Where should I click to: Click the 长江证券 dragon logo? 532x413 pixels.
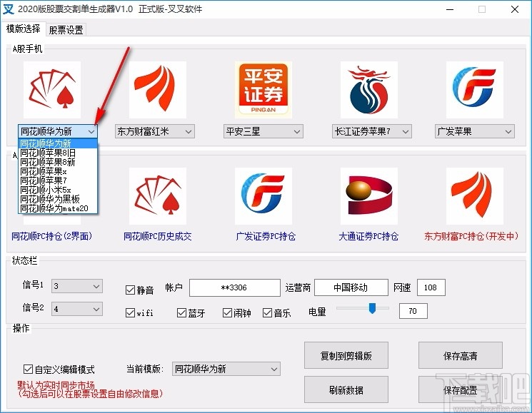pyautogui.click(x=369, y=90)
